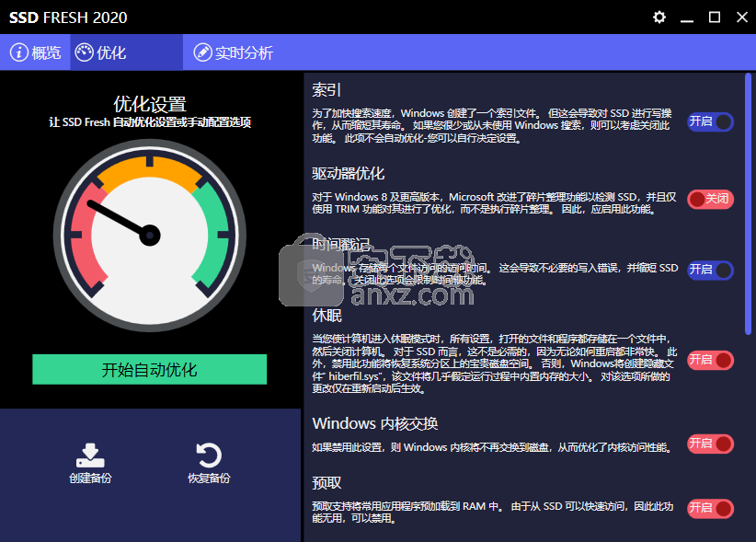This screenshot has width=756, height=542.
Task: Click the 优化设置 title text
Action: tap(150, 104)
